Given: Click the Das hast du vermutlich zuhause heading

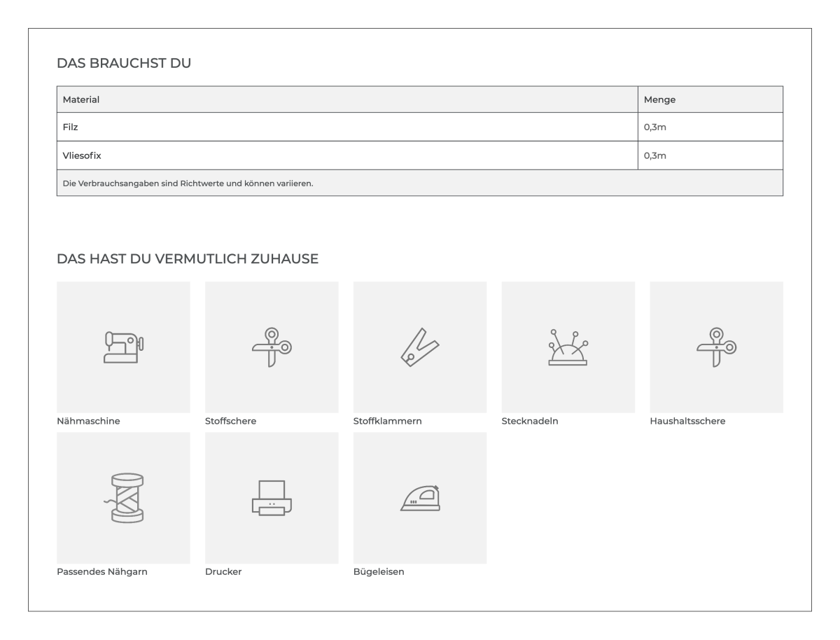Looking at the screenshot, I should (x=188, y=259).
